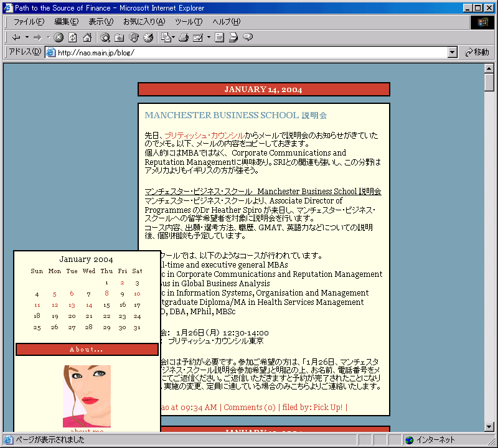This screenshot has height=448, width=498.
Task: Open the ブリティッシュ・カウンシル link
Action: pyautogui.click(x=205, y=136)
